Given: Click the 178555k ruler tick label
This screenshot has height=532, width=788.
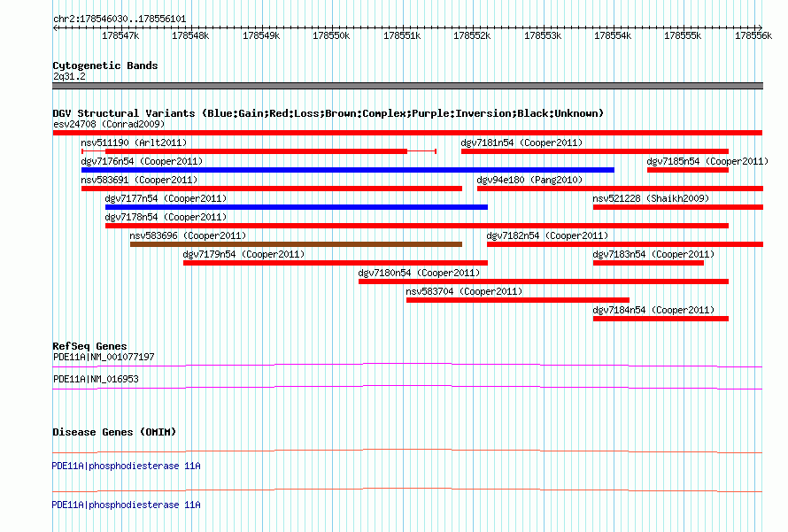Looking at the screenshot, I should [683, 36].
